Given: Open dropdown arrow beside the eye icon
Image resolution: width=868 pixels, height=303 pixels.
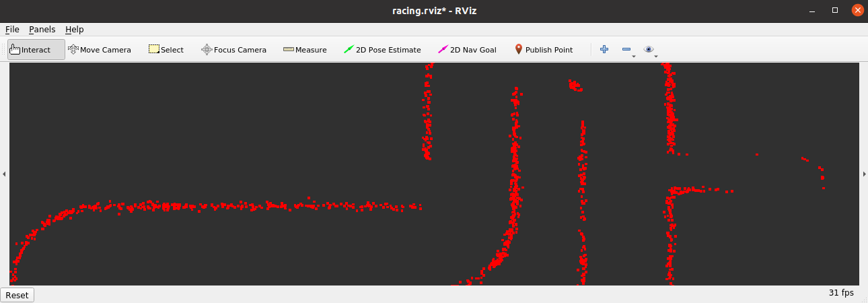Looking at the screenshot, I should tap(656, 56).
